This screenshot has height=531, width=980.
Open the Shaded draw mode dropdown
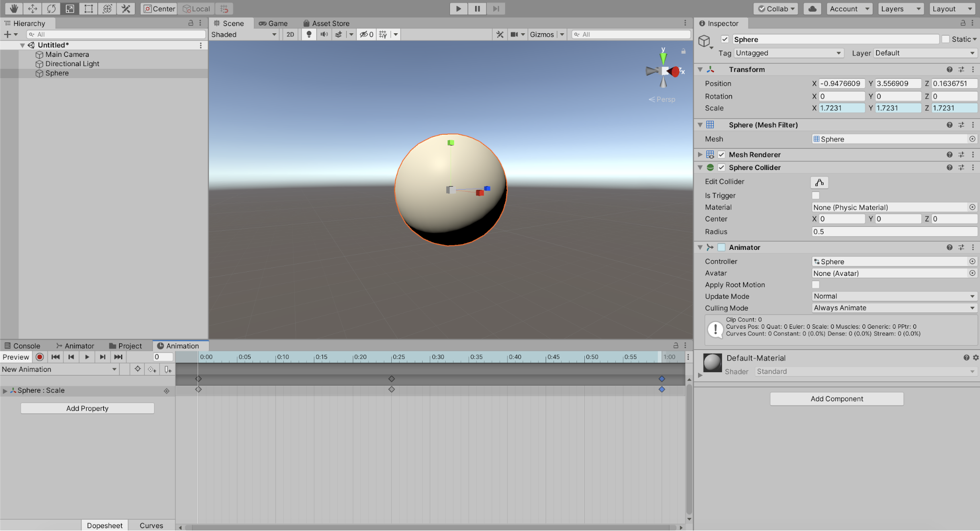click(244, 34)
